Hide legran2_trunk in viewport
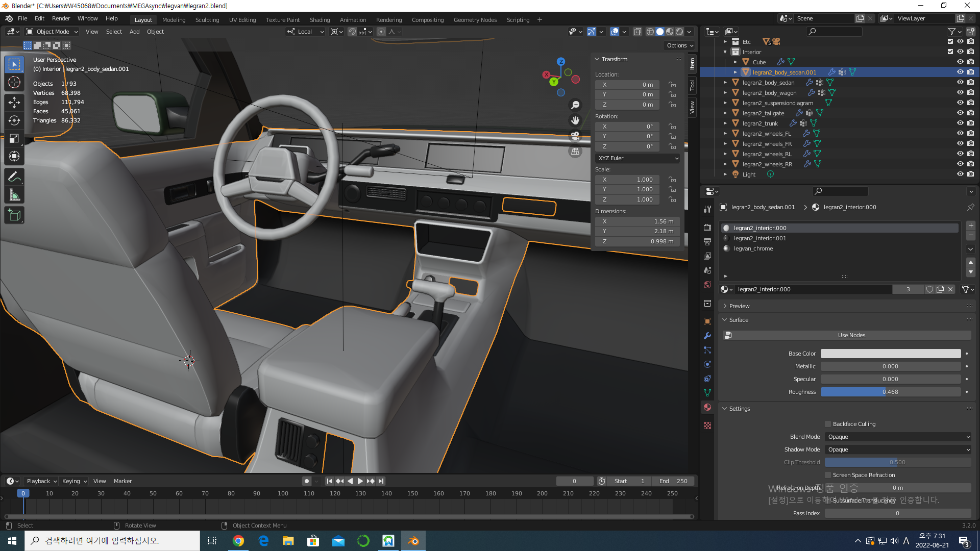Viewport: 980px width, 551px height. 960,123
